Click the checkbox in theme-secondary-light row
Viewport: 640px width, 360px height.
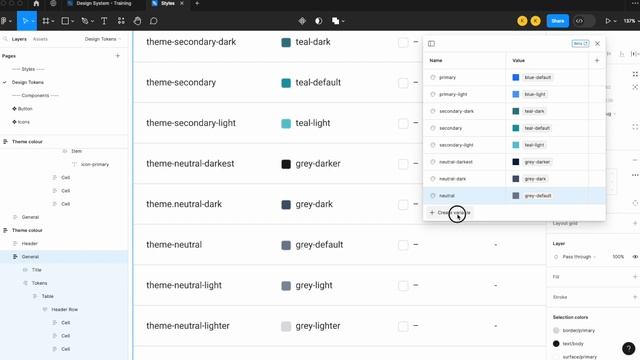(x=403, y=123)
